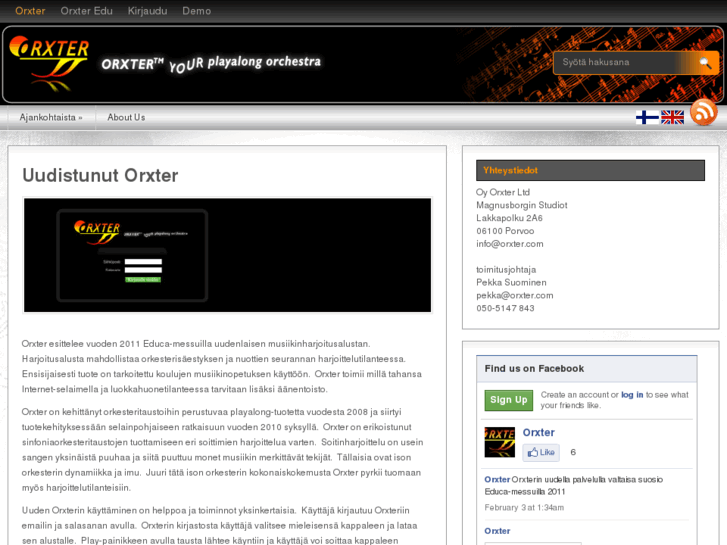
Task: Open the orange RSS feed icon
Action: click(x=703, y=112)
